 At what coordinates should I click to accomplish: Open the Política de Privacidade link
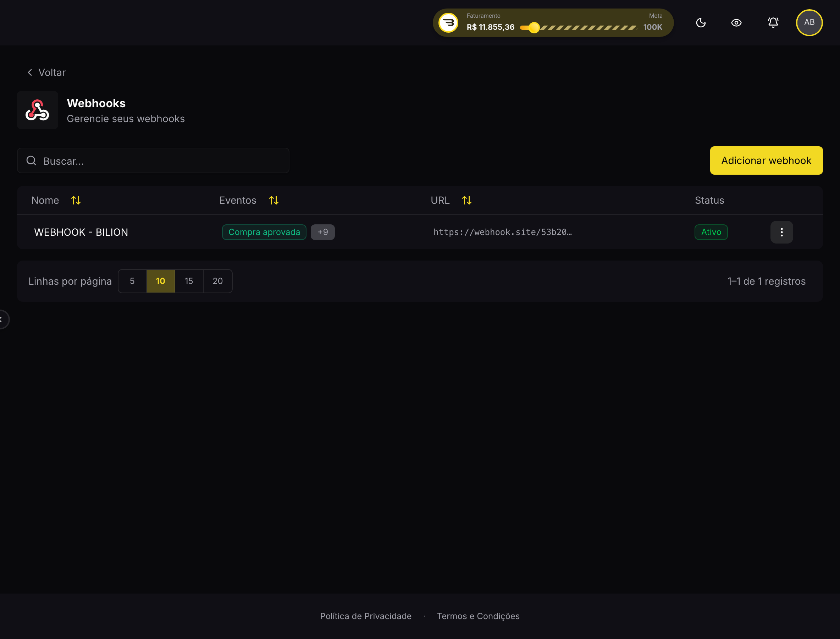(x=366, y=616)
